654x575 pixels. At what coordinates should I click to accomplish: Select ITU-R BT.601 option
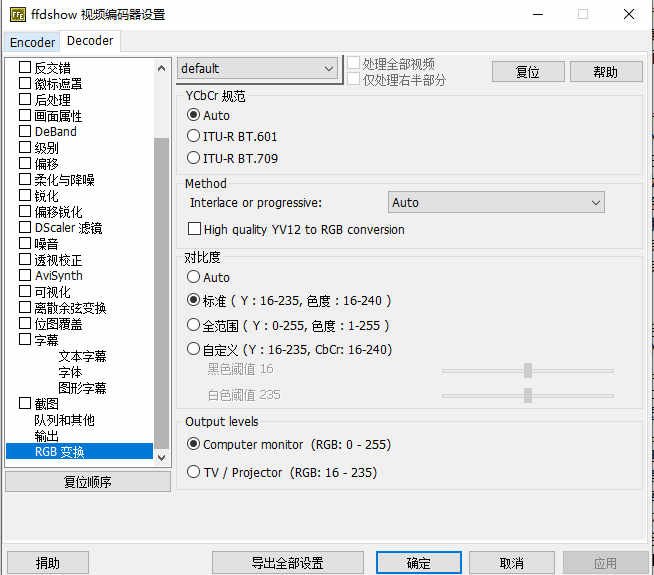tap(193, 136)
